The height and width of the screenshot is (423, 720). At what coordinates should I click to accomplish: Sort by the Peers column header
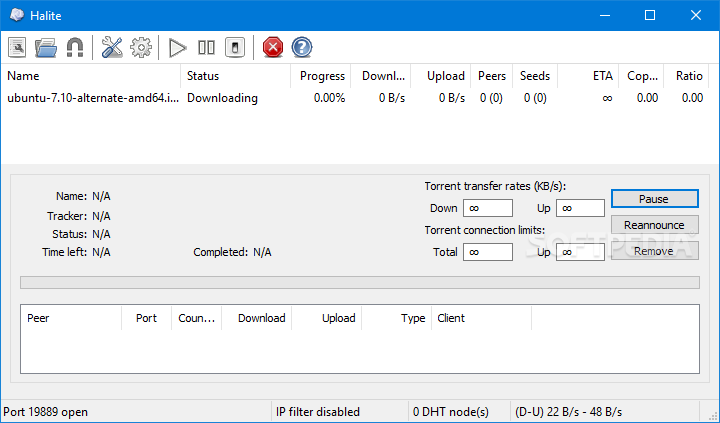click(491, 76)
